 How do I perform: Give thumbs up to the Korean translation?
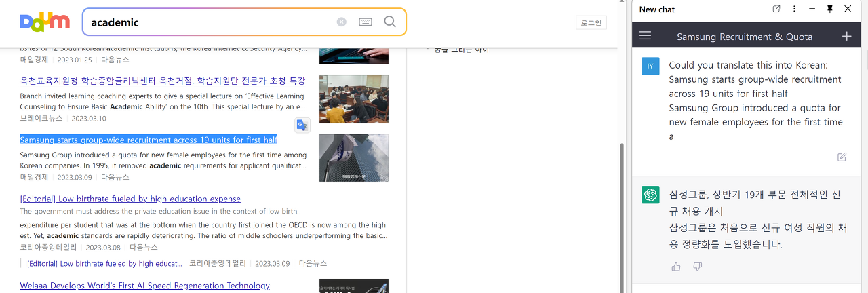pos(676,267)
